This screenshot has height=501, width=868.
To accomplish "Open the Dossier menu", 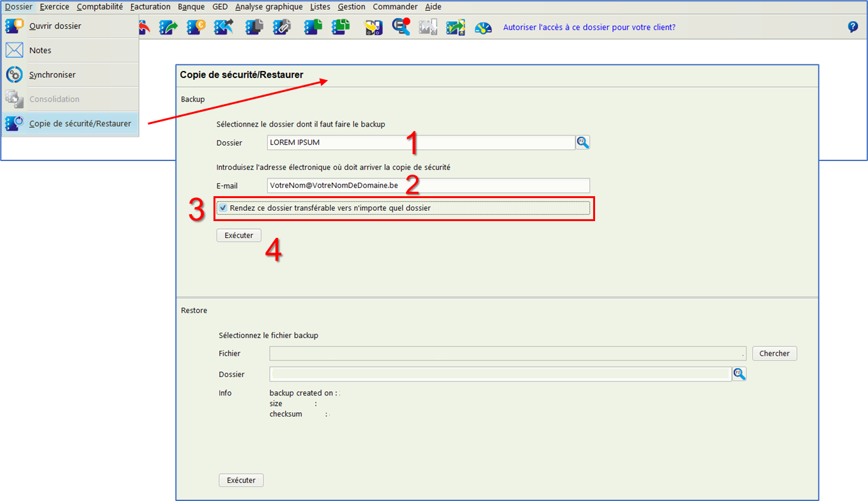I will pos(19,7).
